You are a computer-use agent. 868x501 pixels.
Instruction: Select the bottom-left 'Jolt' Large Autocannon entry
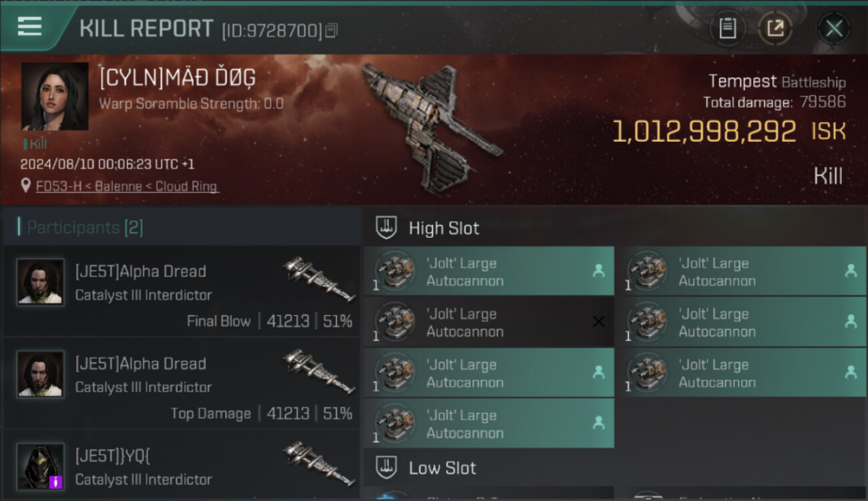[x=489, y=424]
